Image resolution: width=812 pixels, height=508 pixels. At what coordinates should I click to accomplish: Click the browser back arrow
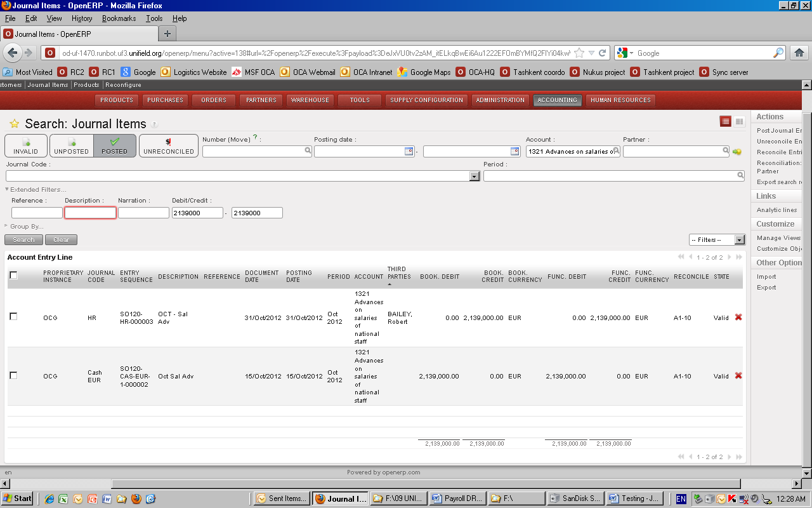[13, 53]
